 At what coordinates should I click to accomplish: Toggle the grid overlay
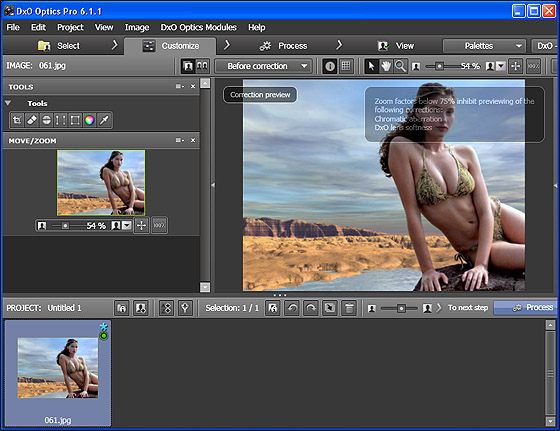point(346,66)
